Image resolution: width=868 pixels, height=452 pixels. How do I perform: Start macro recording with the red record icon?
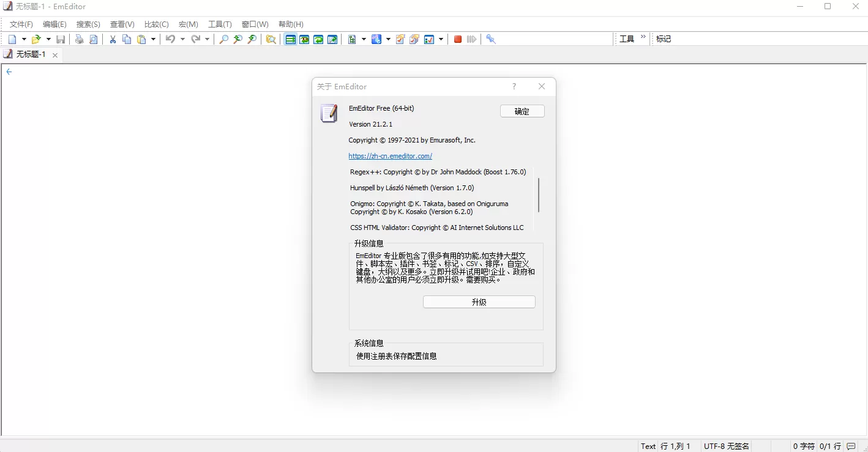pos(457,39)
